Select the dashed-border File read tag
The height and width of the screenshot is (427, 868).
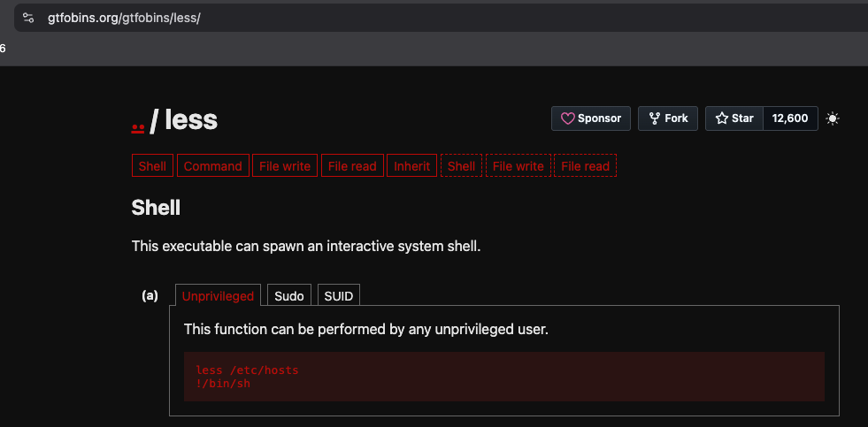pos(585,166)
